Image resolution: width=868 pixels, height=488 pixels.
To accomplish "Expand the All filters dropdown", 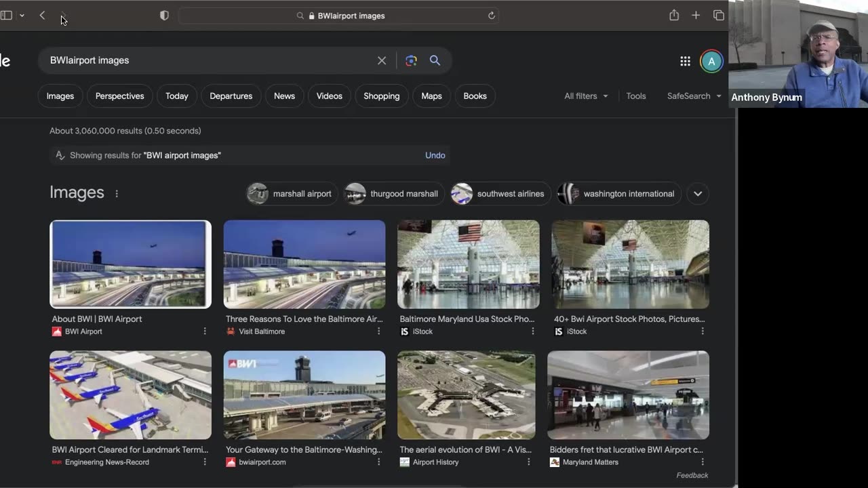I will point(586,96).
